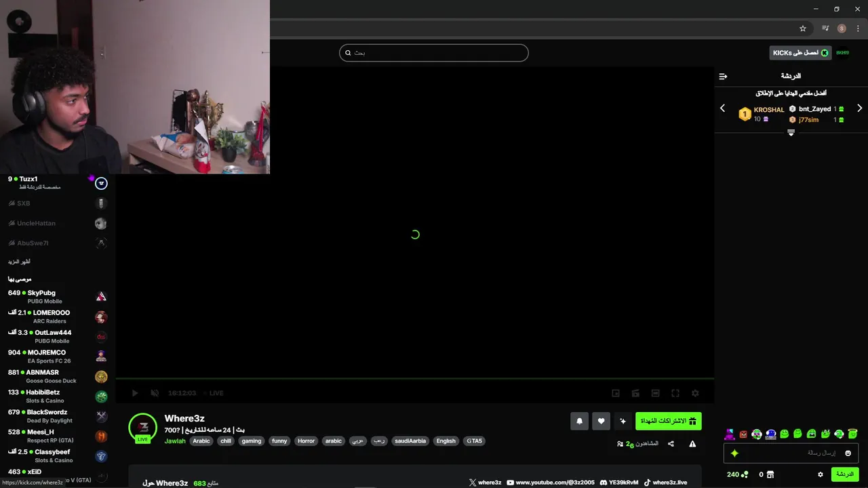Bookmark the page with the browser star icon
The height and width of the screenshot is (488, 868).
[803, 28]
